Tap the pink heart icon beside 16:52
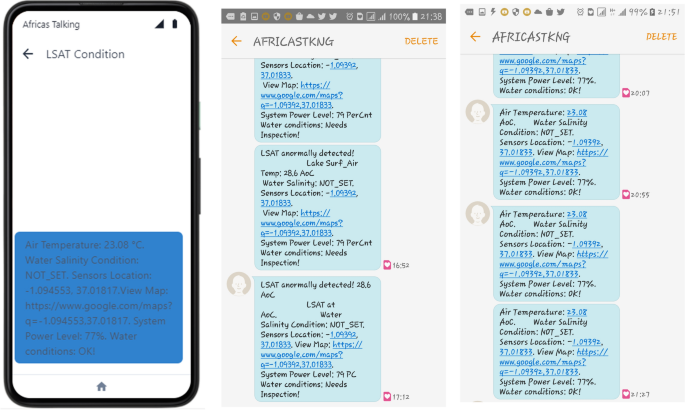The width and height of the screenshot is (685, 410). (x=387, y=265)
